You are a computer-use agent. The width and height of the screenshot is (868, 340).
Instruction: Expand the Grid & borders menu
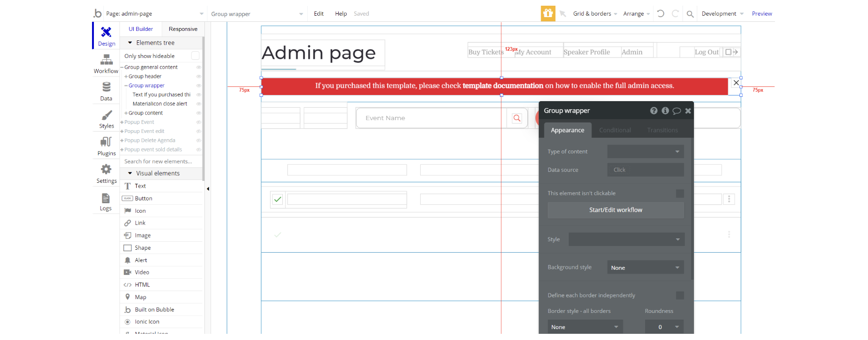[x=595, y=14]
